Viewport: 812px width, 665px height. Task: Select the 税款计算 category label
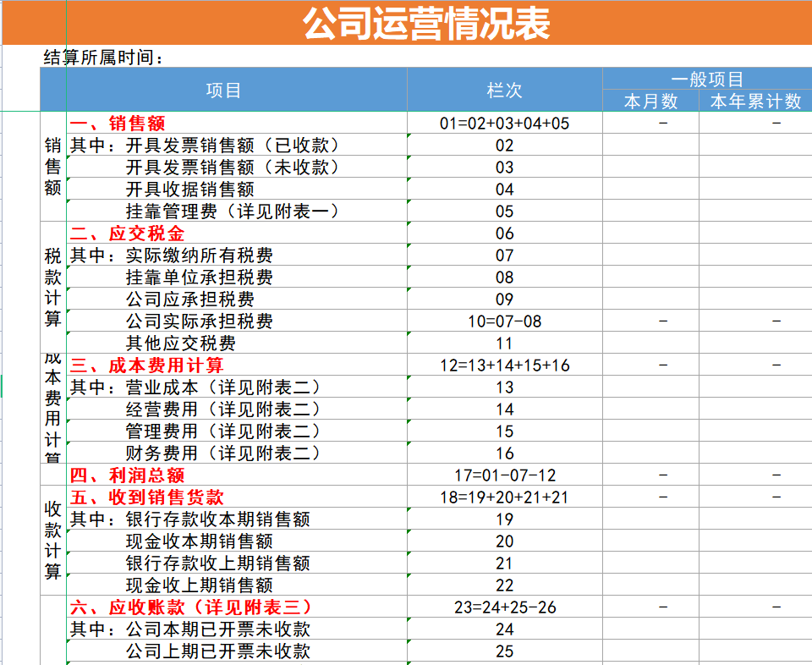[x=52, y=288]
